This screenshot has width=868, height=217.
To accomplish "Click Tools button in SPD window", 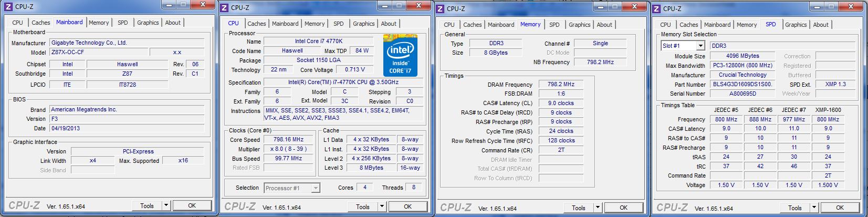I will coord(795,208).
